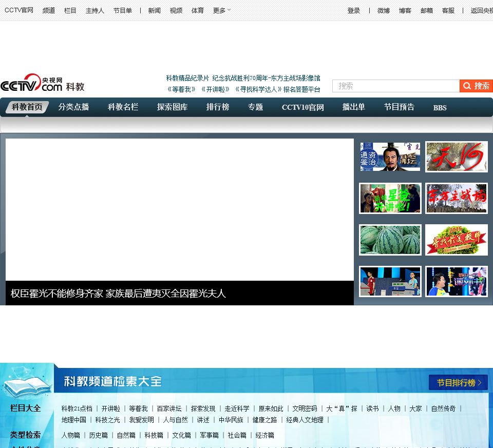Open 我爱发明 in 栏目大全
This screenshot has height=448, width=493.
click(142, 420)
